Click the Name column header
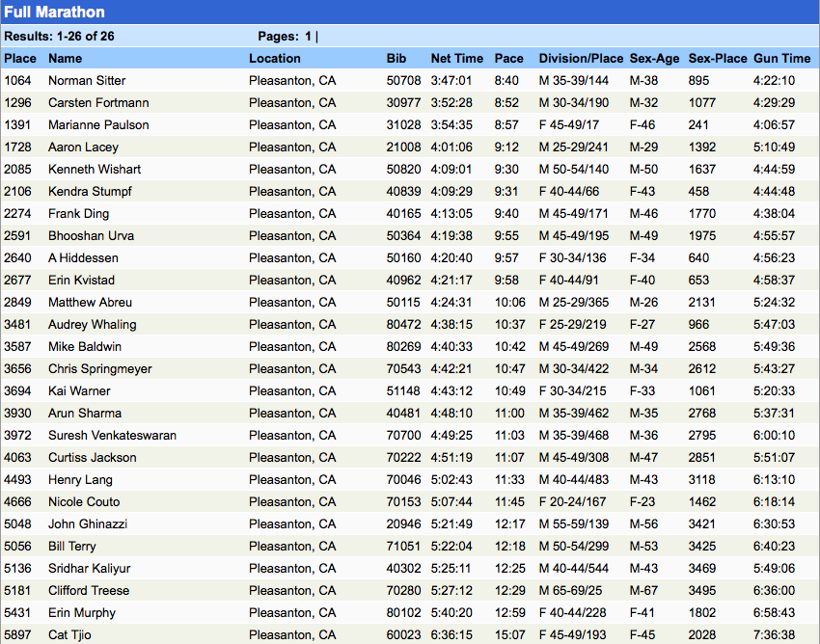The width and height of the screenshot is (820, 644). pyautogui.click(x=65, y=59)
